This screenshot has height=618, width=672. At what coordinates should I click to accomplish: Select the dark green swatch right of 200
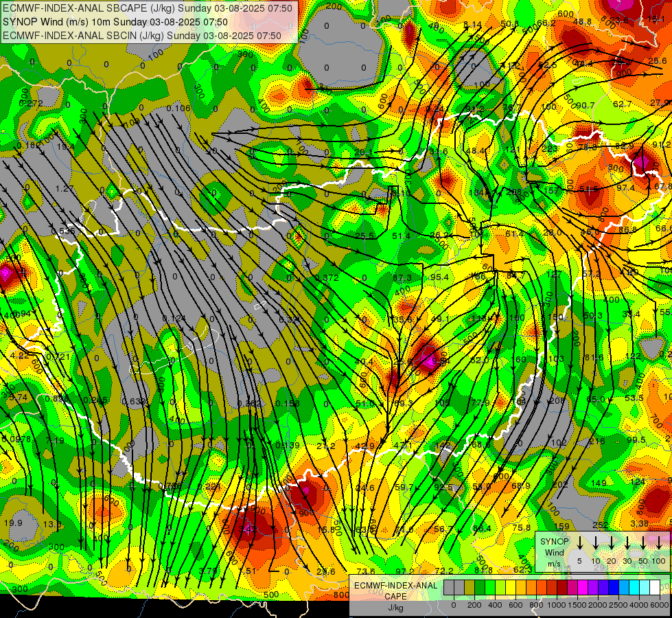pos(480,588)
